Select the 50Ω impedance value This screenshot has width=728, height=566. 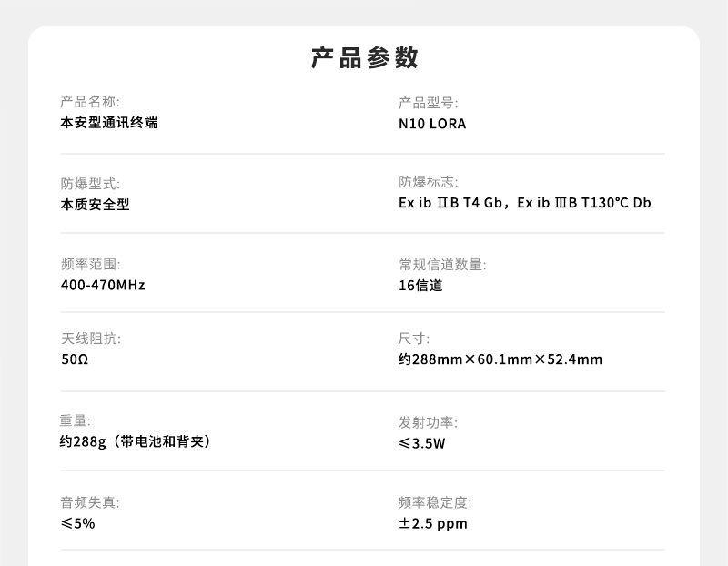pos(74,359)
